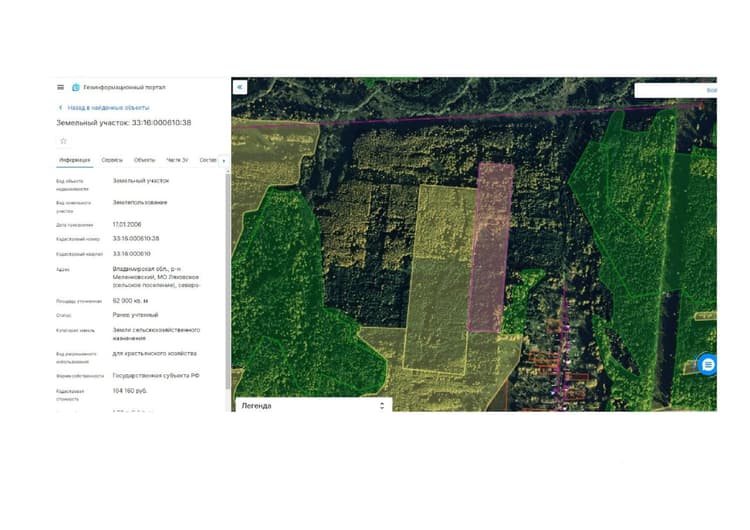Click the back chevron beside Назад в найденные объекты

[x=60, y=108]
